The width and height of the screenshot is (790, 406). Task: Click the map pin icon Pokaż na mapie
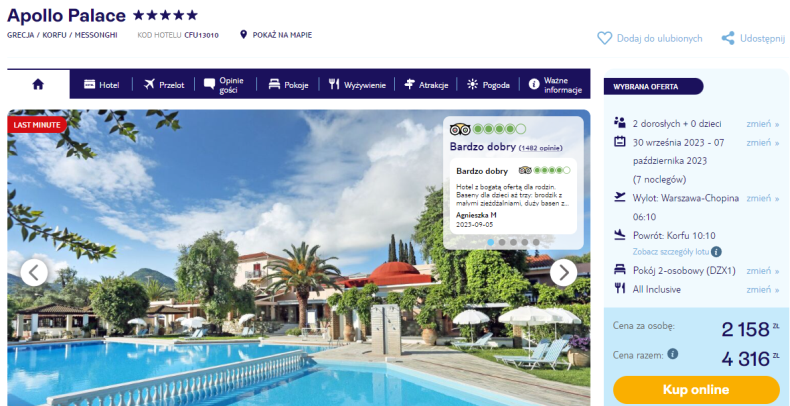pyautogui.click(x=244, y=35)
